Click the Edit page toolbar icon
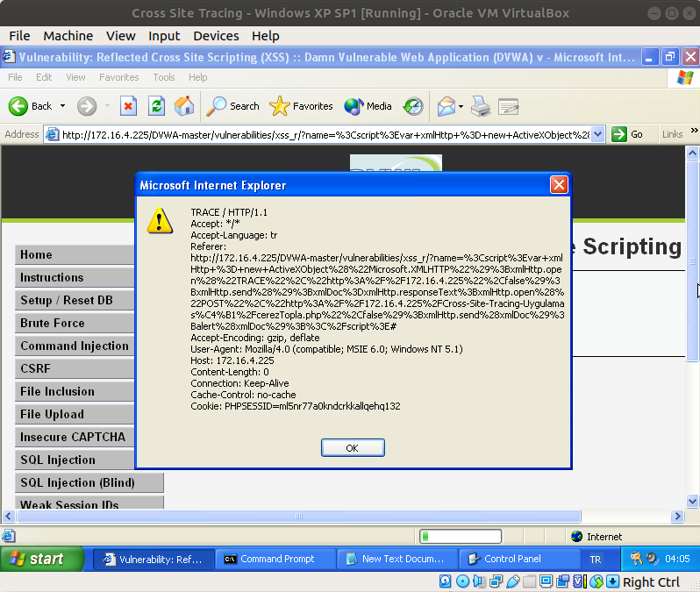The width and height of the screenshot is (700, 592). click(x=508, y=106)
